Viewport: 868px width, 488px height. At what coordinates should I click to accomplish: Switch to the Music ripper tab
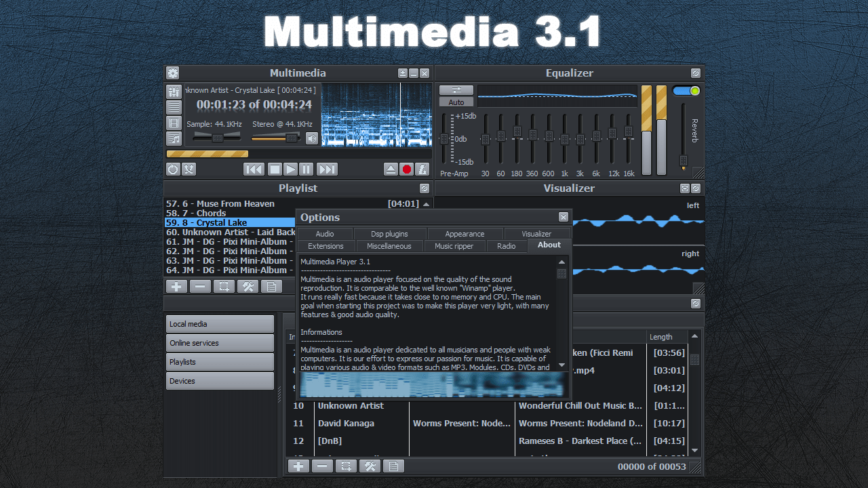click(454, 246)
